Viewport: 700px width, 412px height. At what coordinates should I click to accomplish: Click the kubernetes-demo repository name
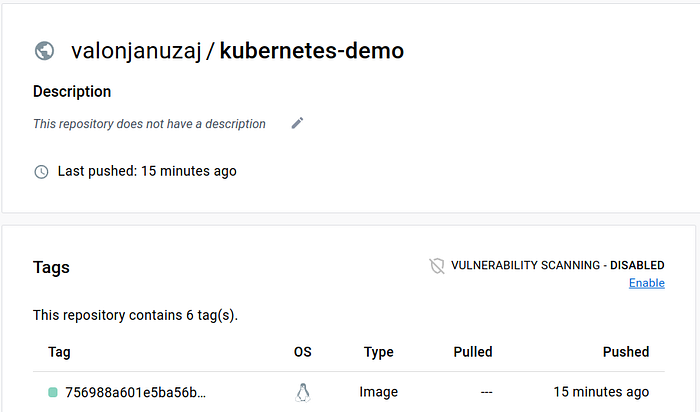pos(312,51)
